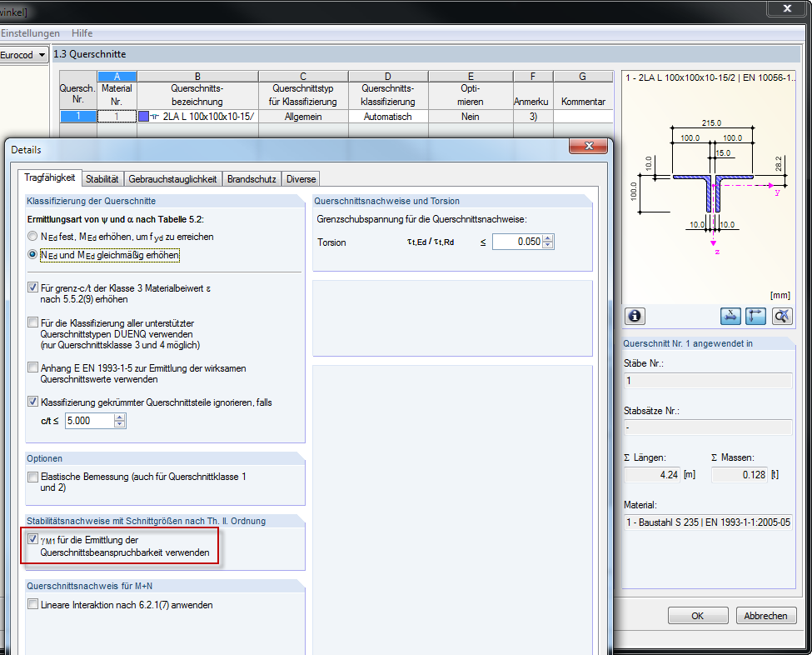Switch to the Diverse tab

pos(301,179)
